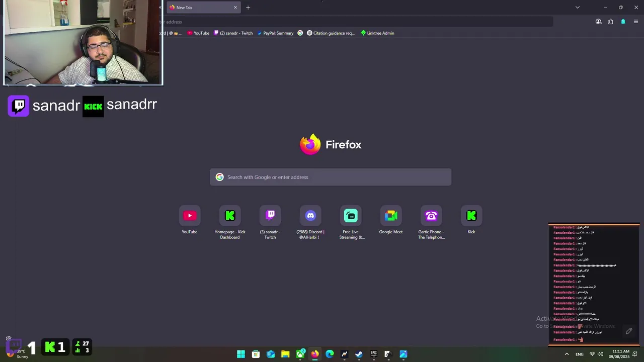Open the notifications bell in tray
This screenshot has width=644, height=362.
point(635,354)
